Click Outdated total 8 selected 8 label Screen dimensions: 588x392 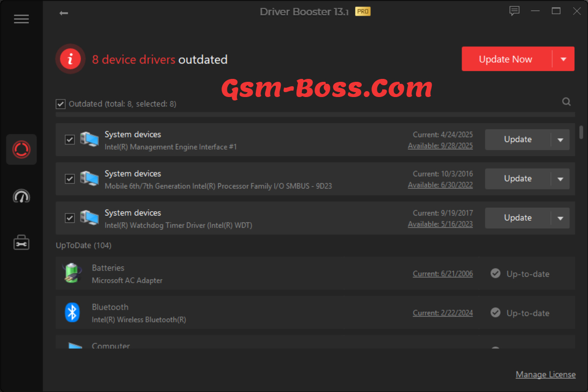tap(122, 104)
